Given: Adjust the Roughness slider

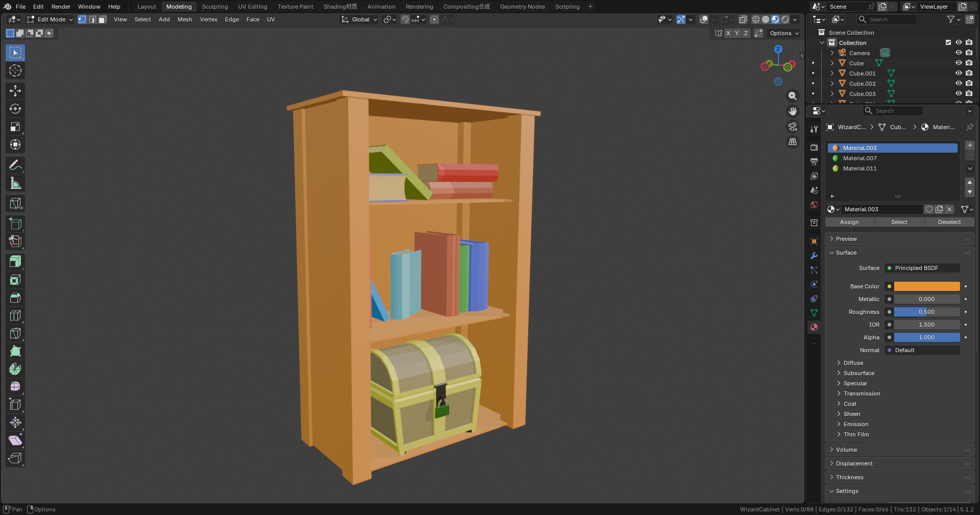Looking at the screenshot, I should (927, 312).
